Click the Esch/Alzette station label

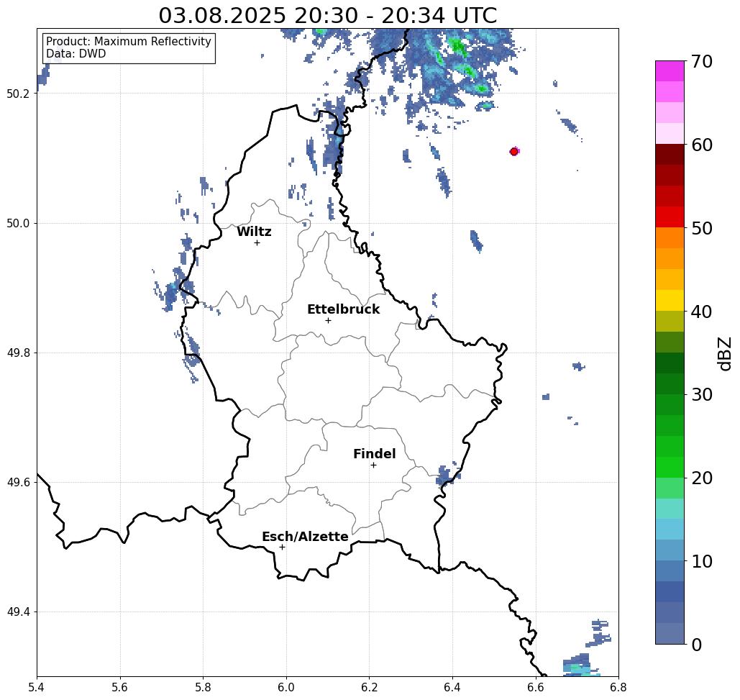point(305,537)
